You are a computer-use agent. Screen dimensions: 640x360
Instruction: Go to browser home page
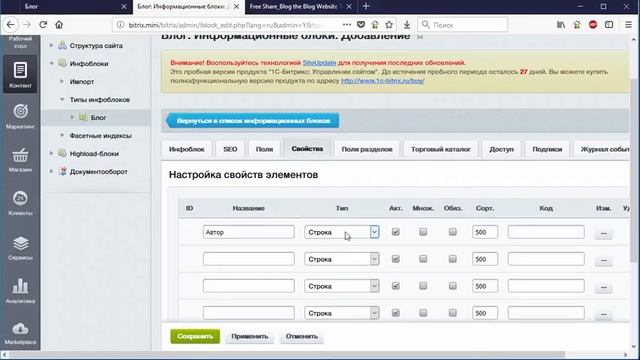coord(59,25)
